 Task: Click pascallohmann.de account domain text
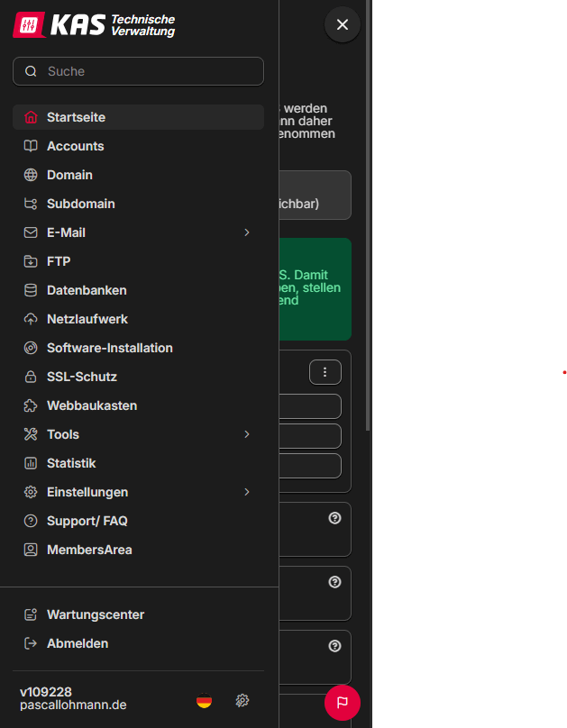(73, 705)
